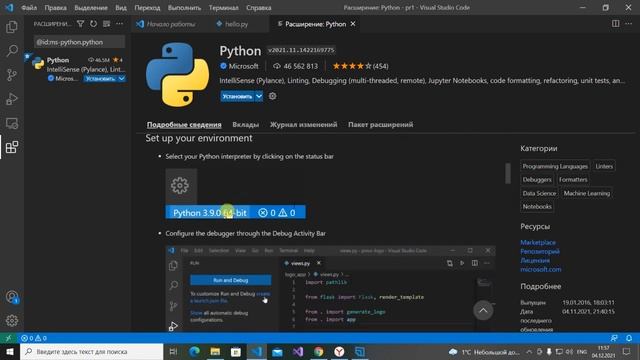Close the Python extension tab

[x=353, y=24]
